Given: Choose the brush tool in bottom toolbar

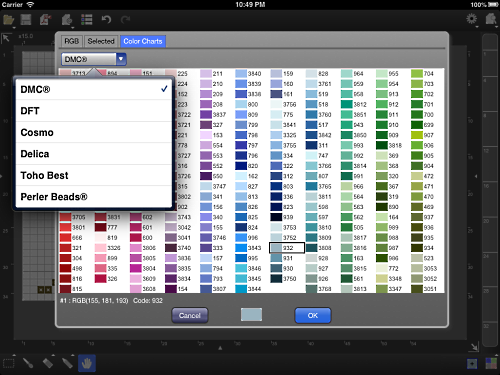Looking at the screenshot, I should click(x=28, y=363).
